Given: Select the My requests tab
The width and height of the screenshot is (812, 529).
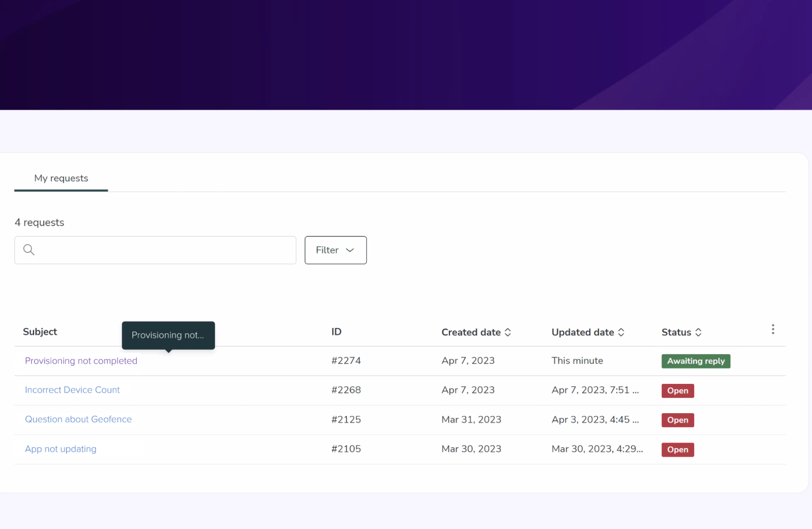Looking at the screenshot, I should coord(61,178).
